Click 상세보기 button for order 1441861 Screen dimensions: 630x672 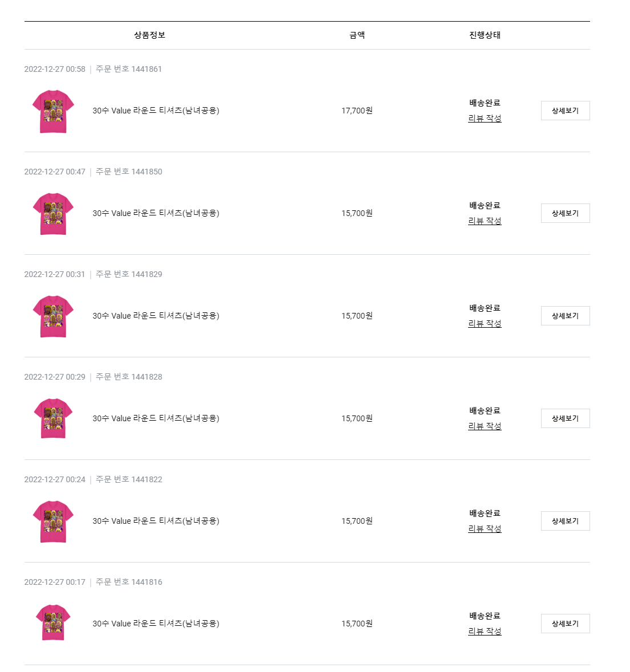point(565,111)
